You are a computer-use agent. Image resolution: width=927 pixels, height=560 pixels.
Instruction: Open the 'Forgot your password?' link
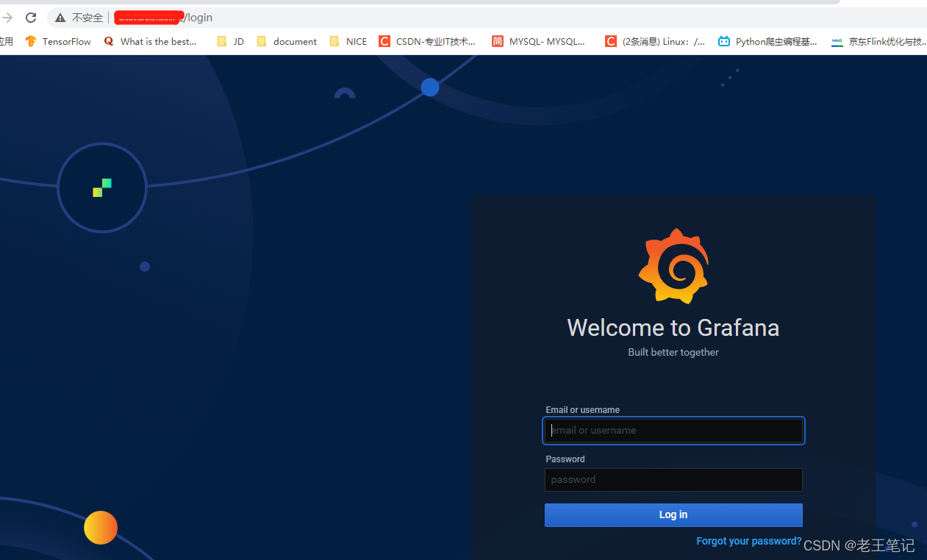click(x=748, y=541)
